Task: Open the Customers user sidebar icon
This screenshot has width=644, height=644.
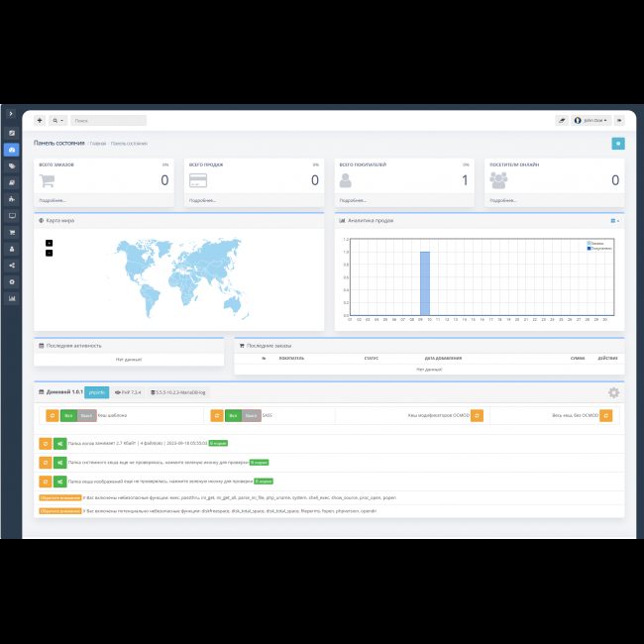Action: tap(11, 249)
